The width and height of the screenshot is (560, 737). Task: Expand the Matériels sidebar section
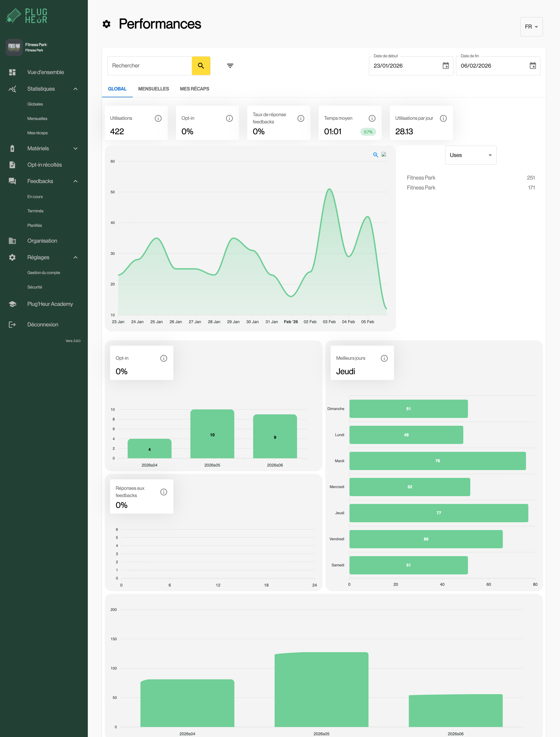(75, 149)
